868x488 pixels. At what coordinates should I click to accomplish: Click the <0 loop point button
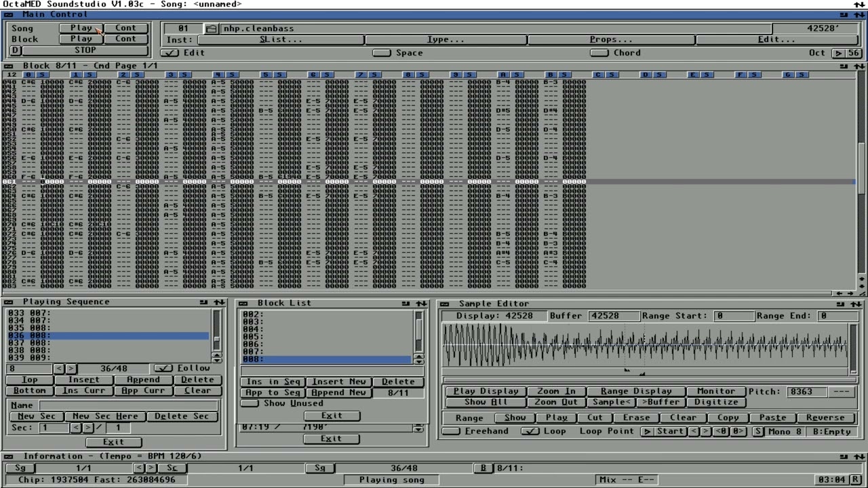click(x=721, y=432)
